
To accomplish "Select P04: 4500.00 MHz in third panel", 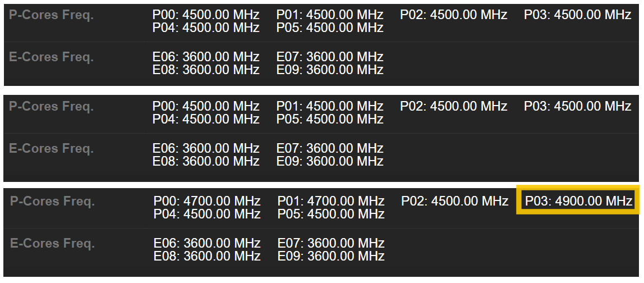I will coord(207,214).
